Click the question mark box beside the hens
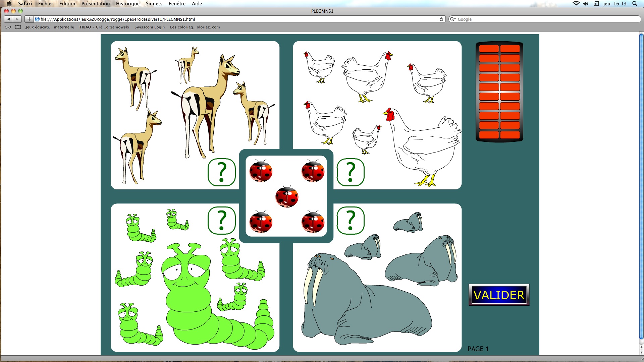The image size is (644, 362). point(350,172)
